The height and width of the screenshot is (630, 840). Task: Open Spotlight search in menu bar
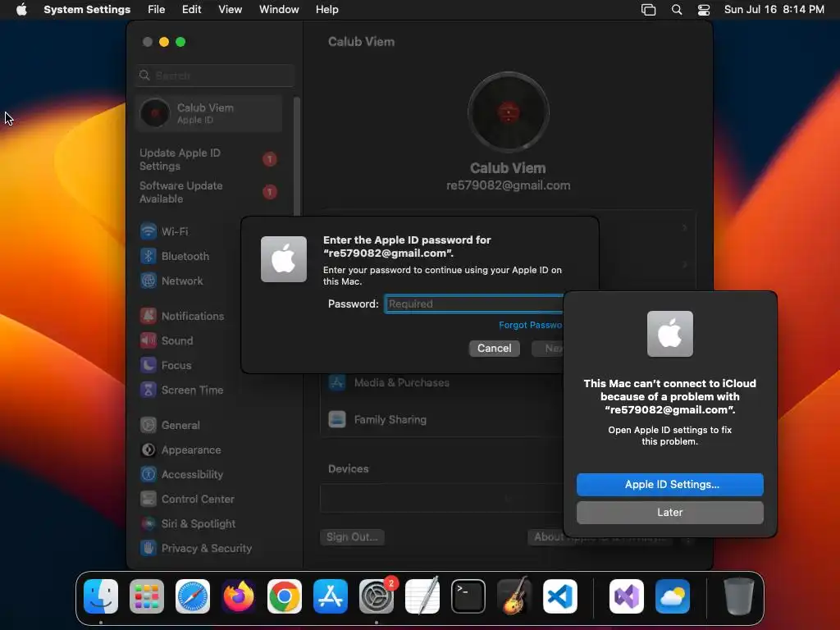tap(677, 10)
